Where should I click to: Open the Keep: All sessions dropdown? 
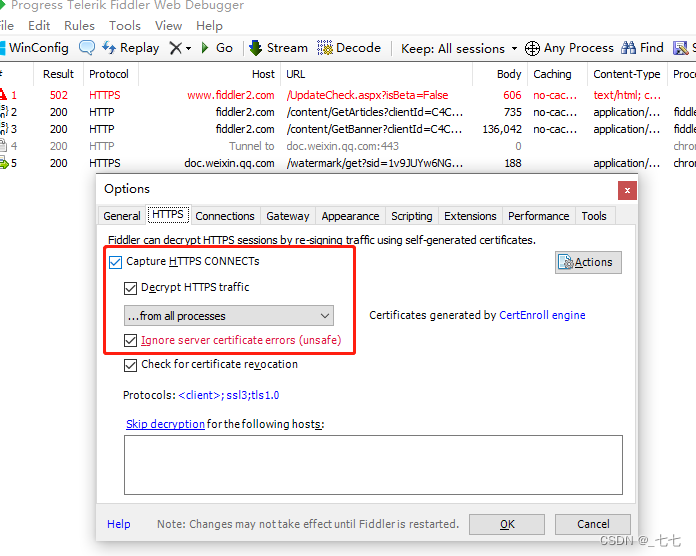pyautogui.click(x=459, y=48)
